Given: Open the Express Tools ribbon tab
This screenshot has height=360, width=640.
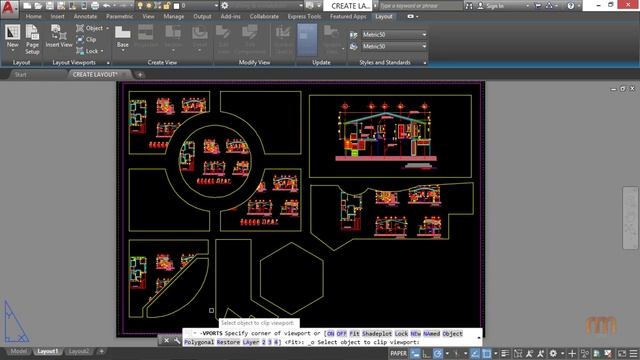Looking at the screenshot, I should click(304, 16).
